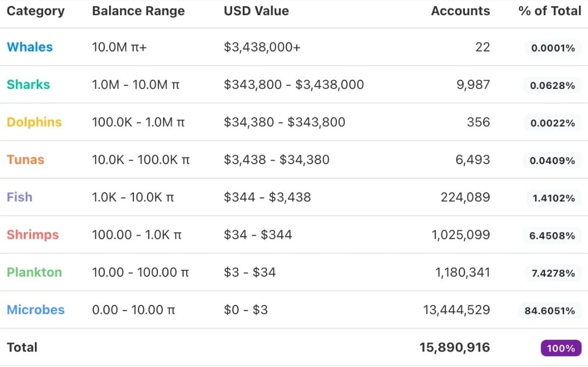This screenshot has width=588, height=367.
Task: Open the Plankton category link
Action: 34,272
